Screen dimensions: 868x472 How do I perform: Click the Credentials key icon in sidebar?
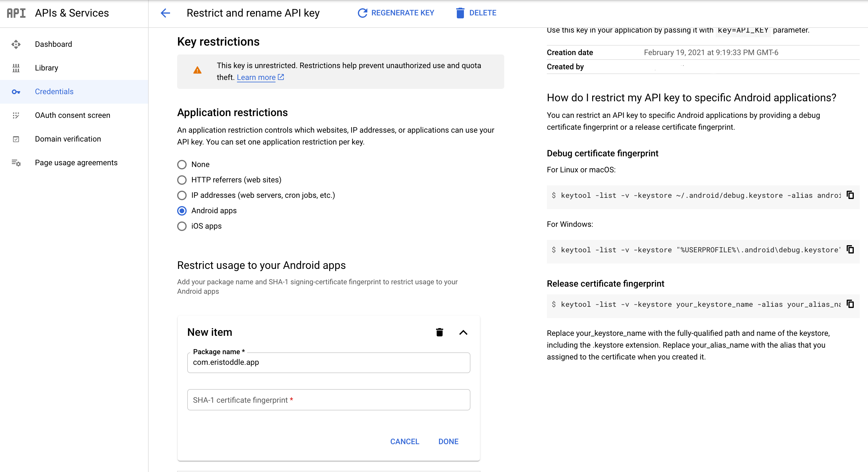[16, 91]
